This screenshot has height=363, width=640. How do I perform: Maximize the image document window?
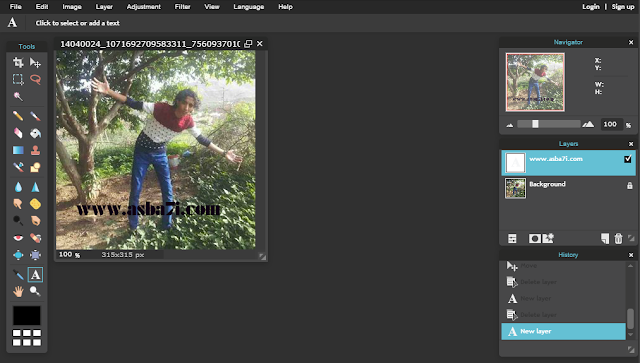click(x=248, y=44)
